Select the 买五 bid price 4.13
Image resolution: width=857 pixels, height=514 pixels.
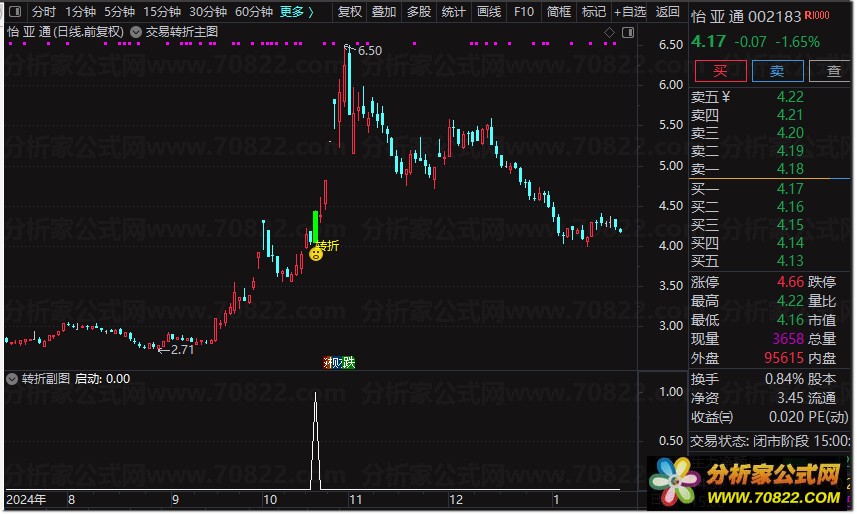pos(790,261)
